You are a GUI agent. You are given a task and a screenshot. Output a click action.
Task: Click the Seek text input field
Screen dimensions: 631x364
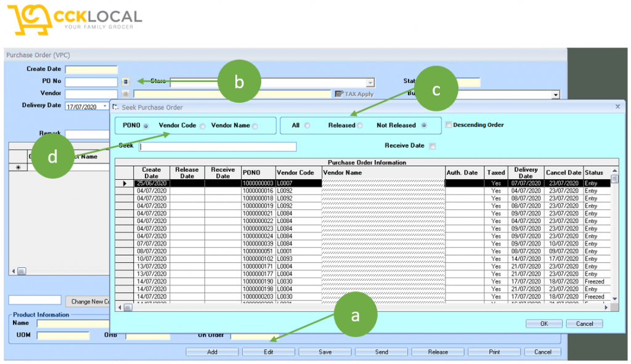pyautogui.click(x=218, y=147)
